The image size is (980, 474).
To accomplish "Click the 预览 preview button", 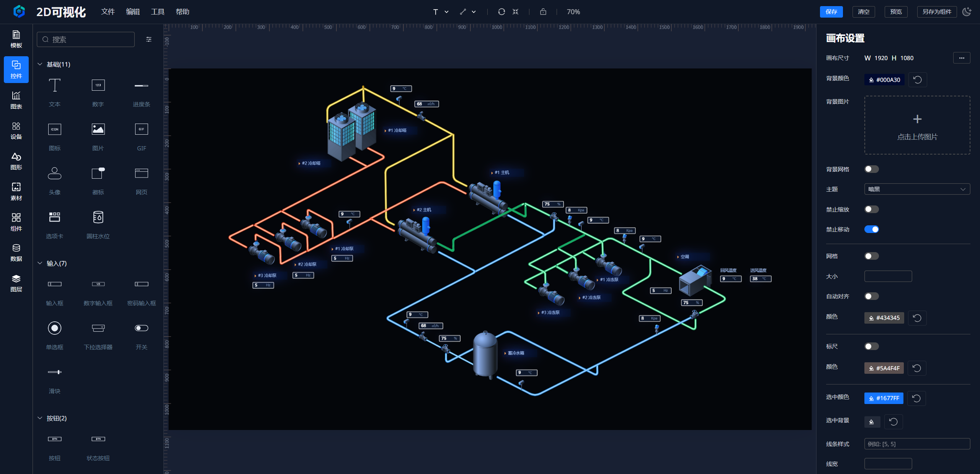I will (x=896, y=12).
